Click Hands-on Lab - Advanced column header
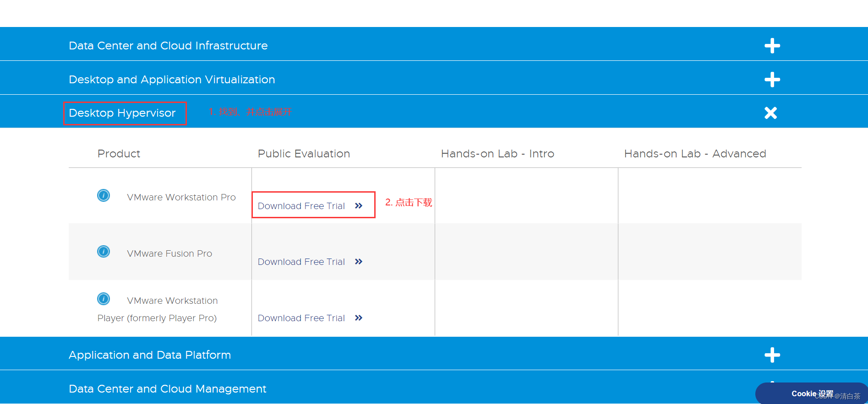This screenshot has width=868, height=404. 695,154
